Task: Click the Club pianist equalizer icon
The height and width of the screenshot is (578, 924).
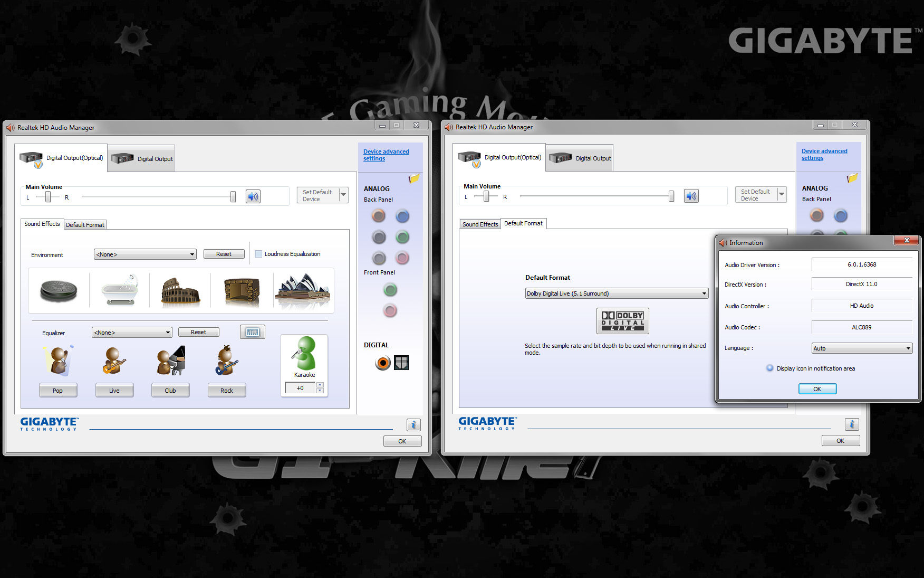Action: click(x=171, y=361)
